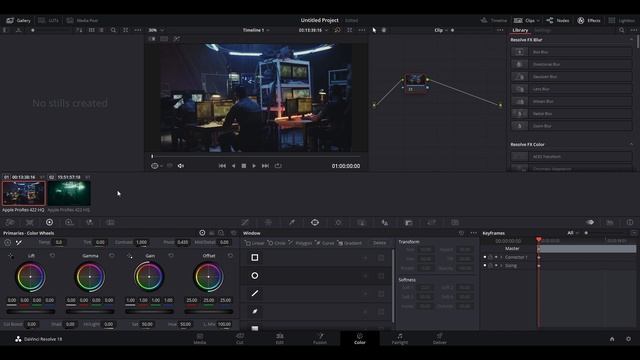Image resolution: width=640 pixels, height=360 pixels.
Task: Stop playback in the viewer
Action: point(244,166)
